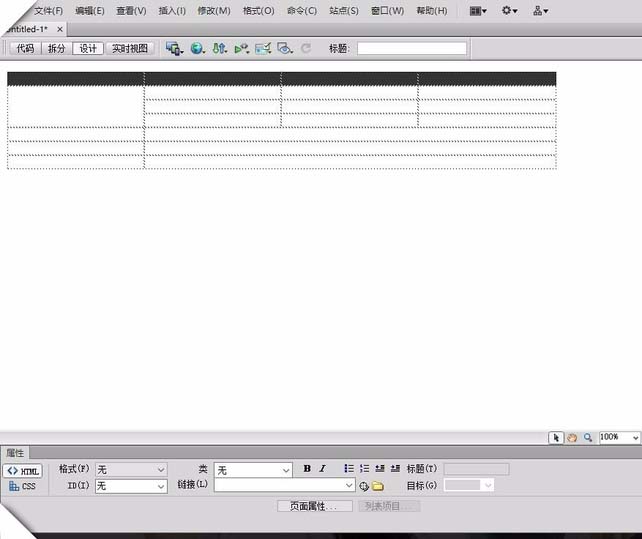The image size is (642, 539).
Task: Open the layout menu icon in menu bar
Action: pyautogui.click(x=478, y=11)
